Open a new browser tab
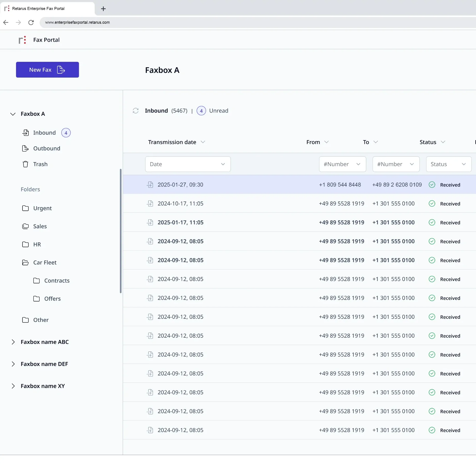 tap(103, 9)
